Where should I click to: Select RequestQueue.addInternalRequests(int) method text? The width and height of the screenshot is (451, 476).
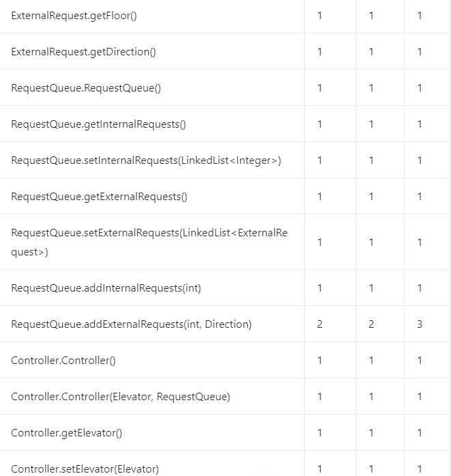pyautogui.click(x=106, y=288)
